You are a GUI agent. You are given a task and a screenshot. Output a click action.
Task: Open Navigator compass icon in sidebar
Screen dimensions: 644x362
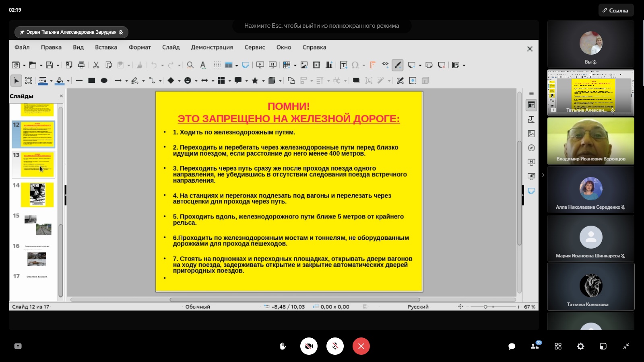(x=531, y=148)
